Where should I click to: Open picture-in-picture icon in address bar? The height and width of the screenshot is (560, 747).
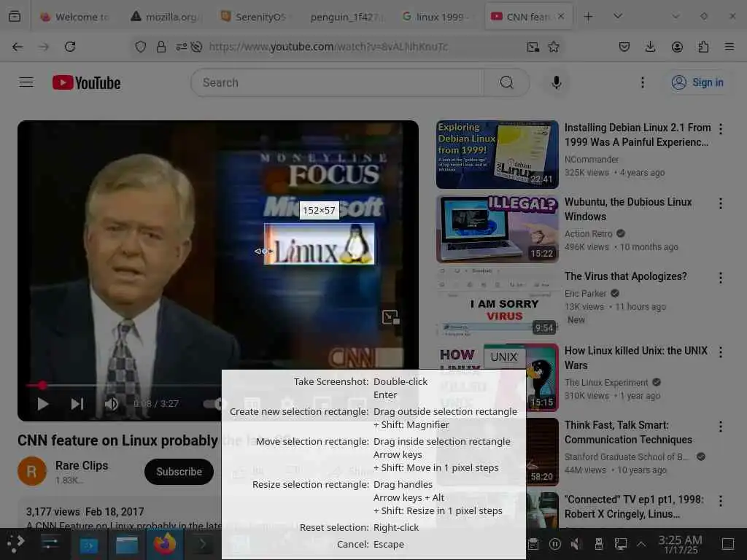pos(533,47)
